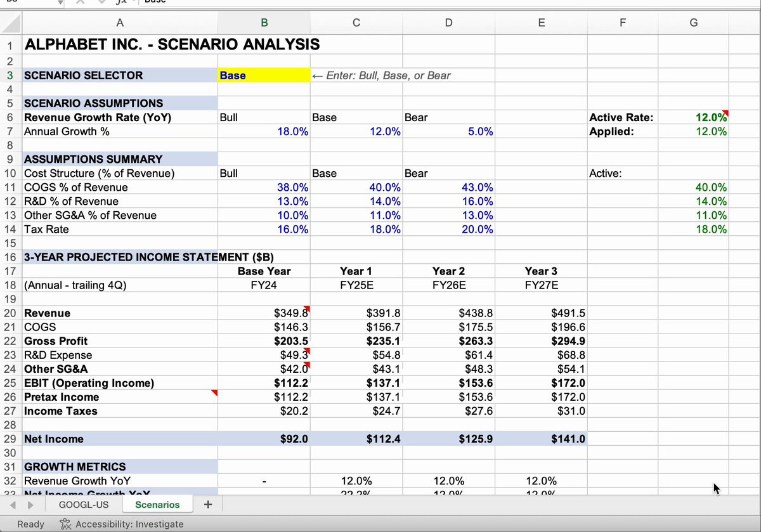Click the Ready status indicator
Viewport: 761px width, 532px height.
(x=30, y=524)
